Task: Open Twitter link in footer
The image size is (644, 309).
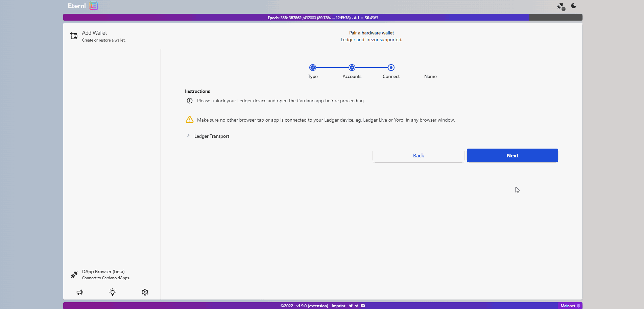Action: tap(351, 306)
